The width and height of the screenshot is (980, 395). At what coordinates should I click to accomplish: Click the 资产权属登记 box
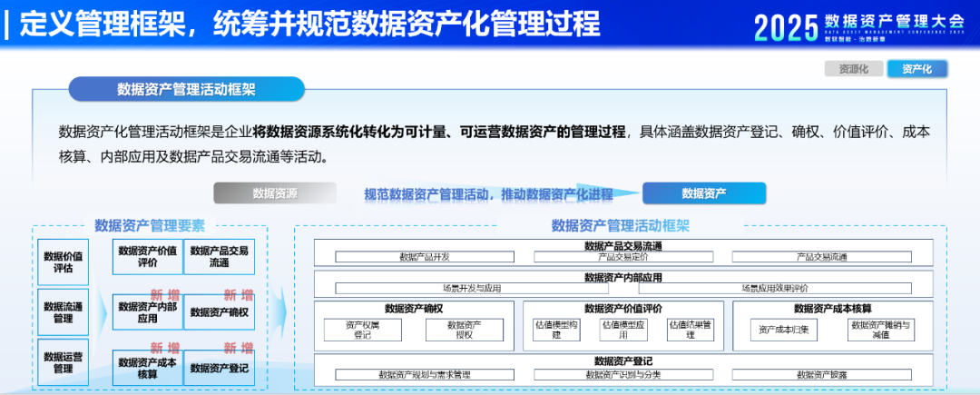click(362, 330)
